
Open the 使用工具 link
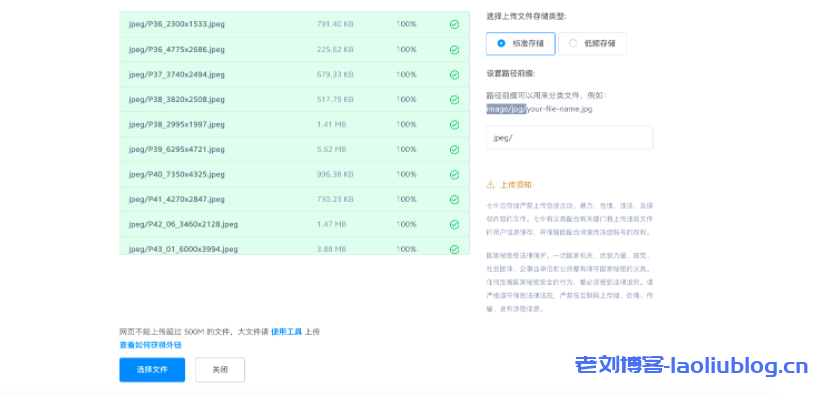287,332
